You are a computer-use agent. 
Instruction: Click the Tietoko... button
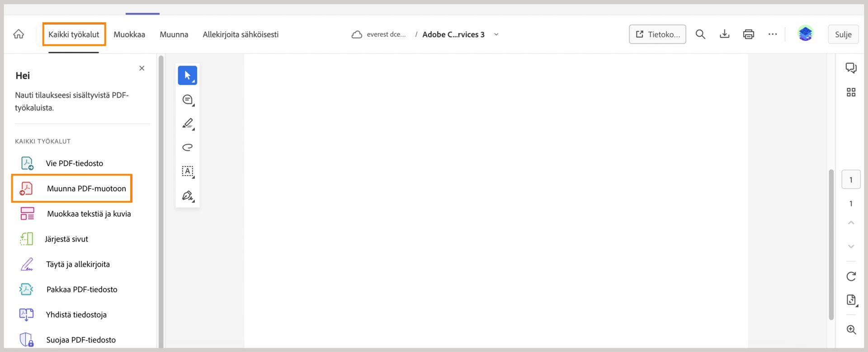tap(657, 34)
